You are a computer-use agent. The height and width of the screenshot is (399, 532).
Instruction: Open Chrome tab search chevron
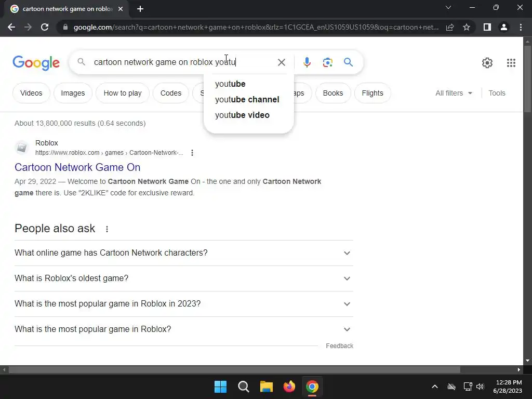[448, 7]
